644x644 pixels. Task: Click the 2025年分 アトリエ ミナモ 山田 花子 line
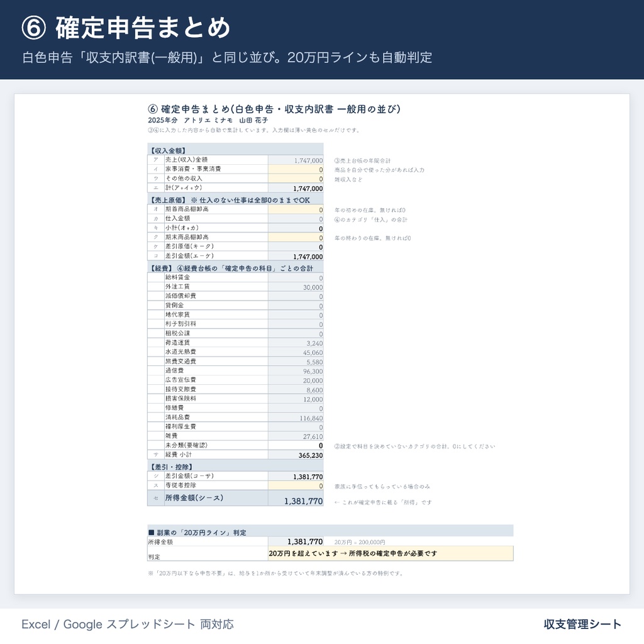pos(208,120)
